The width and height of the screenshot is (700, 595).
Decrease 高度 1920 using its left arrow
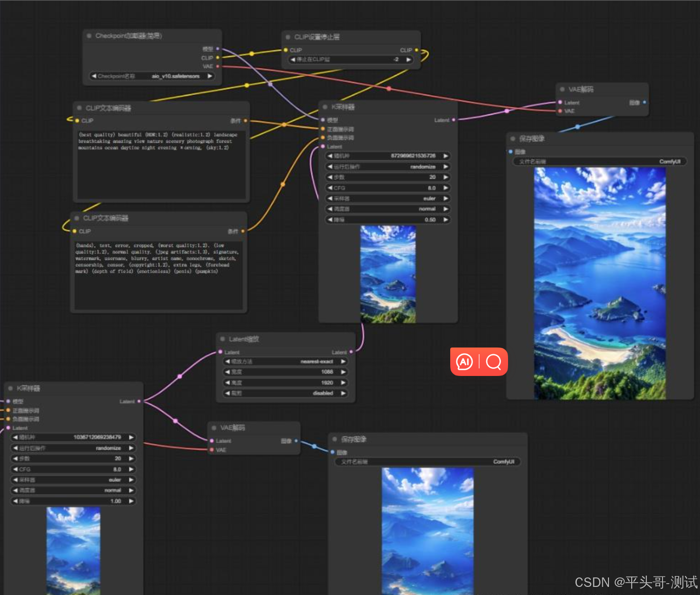[227, 383]
